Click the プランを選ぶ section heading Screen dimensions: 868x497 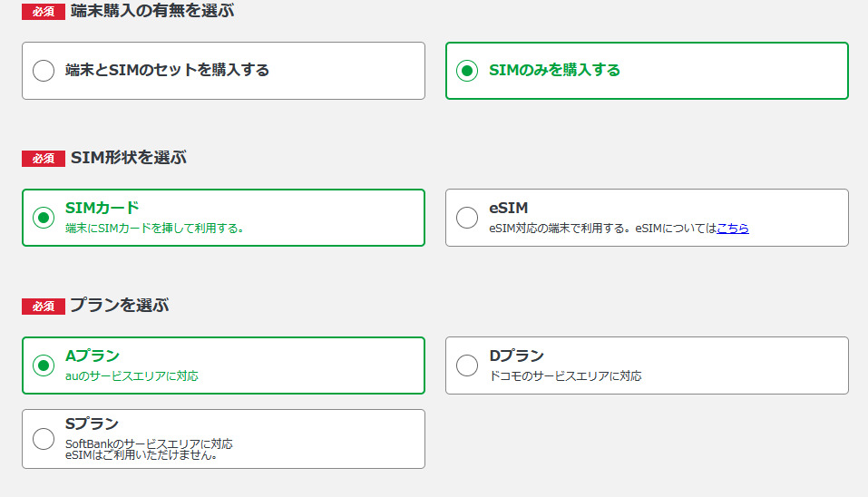119,306
